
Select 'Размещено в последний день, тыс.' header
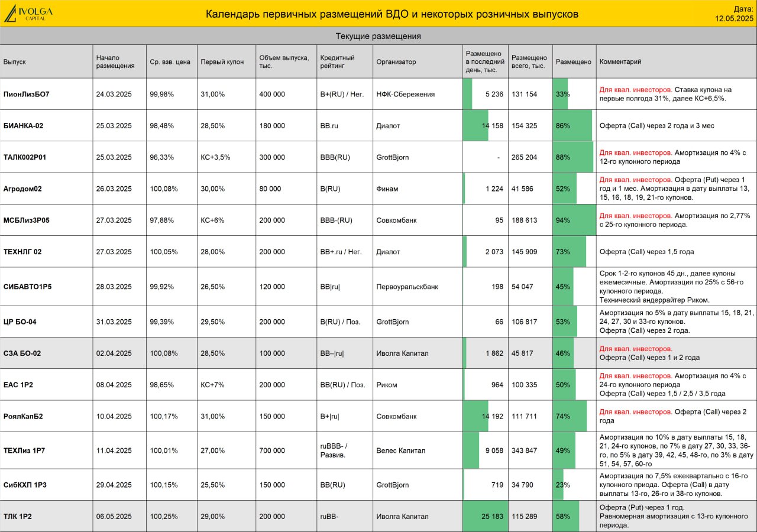tap(485, 61)
